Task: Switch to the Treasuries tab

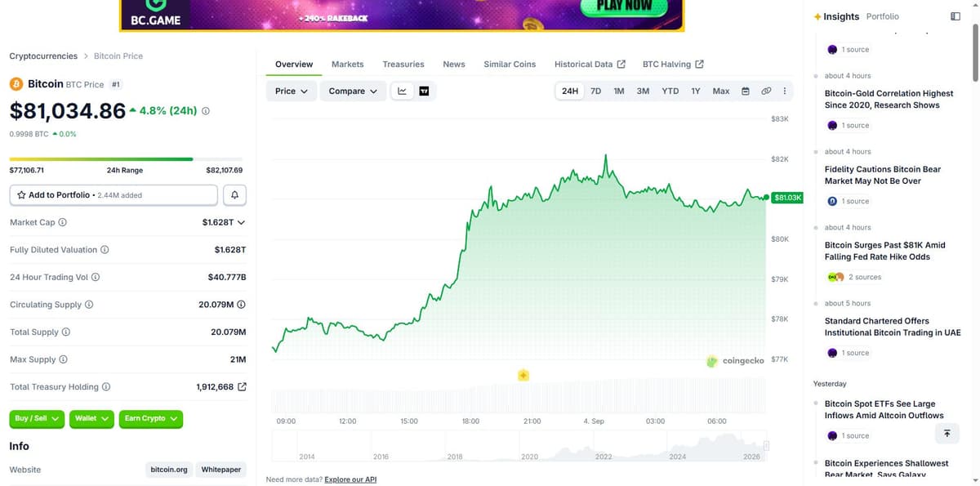Action: coord(403,64)
